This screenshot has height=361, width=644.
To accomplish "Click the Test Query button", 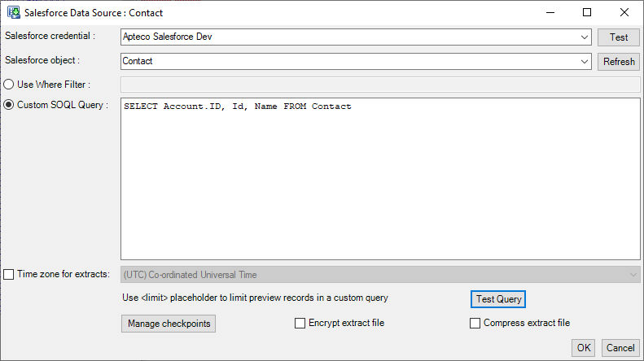I will 498,299.
